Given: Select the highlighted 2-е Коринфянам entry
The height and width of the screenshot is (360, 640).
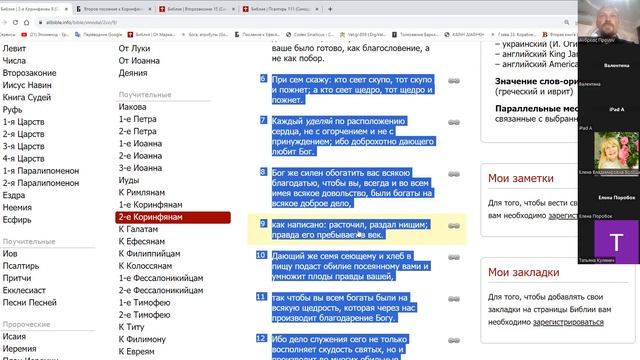Looking at the screenshot, I should pyautogui.click(x=173, y=217).
